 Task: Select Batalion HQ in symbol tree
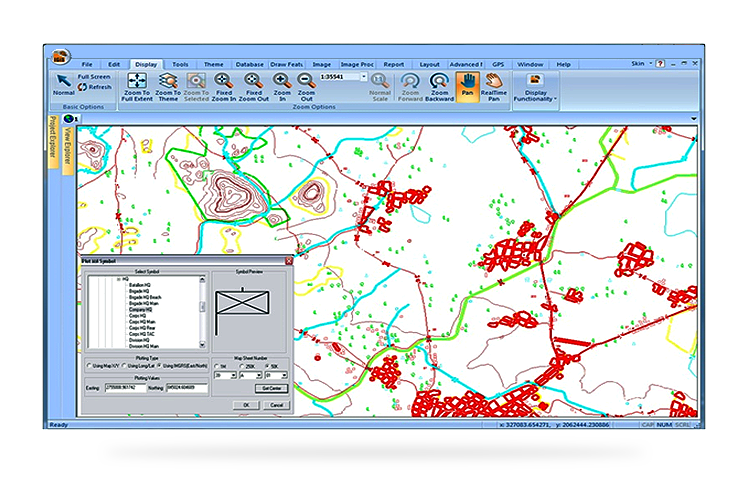coord(139,285)
